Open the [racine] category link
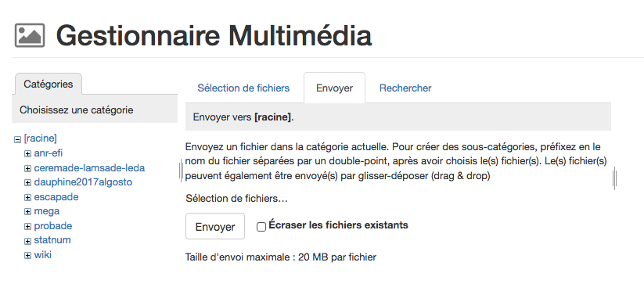Screen dimensions: 644x284 40,138
